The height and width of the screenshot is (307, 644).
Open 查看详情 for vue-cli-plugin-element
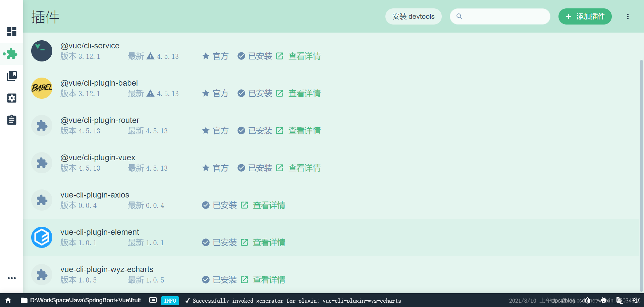point(263,243)
